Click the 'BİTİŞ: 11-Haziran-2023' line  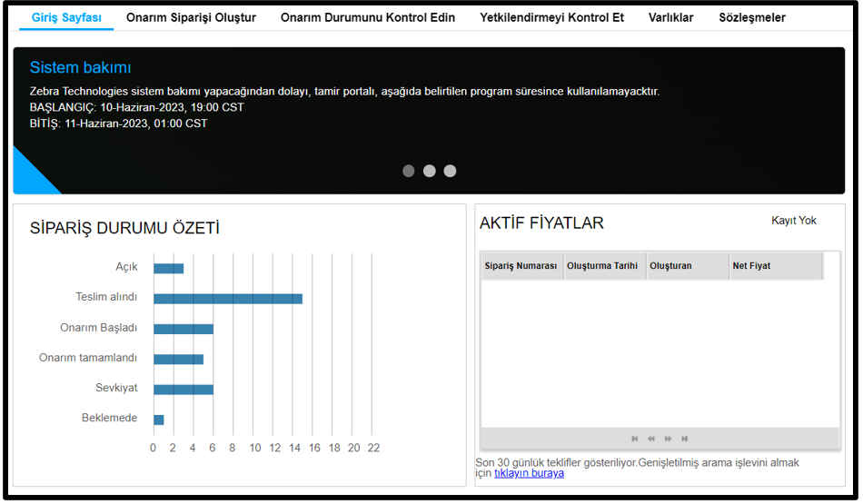tap(118, 124)
